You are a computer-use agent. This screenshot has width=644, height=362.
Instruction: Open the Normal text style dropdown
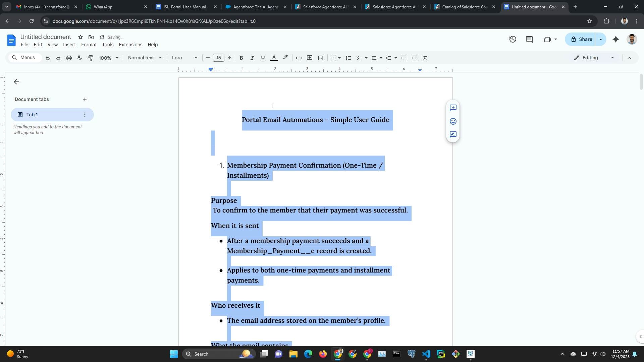tap(145, 58)
